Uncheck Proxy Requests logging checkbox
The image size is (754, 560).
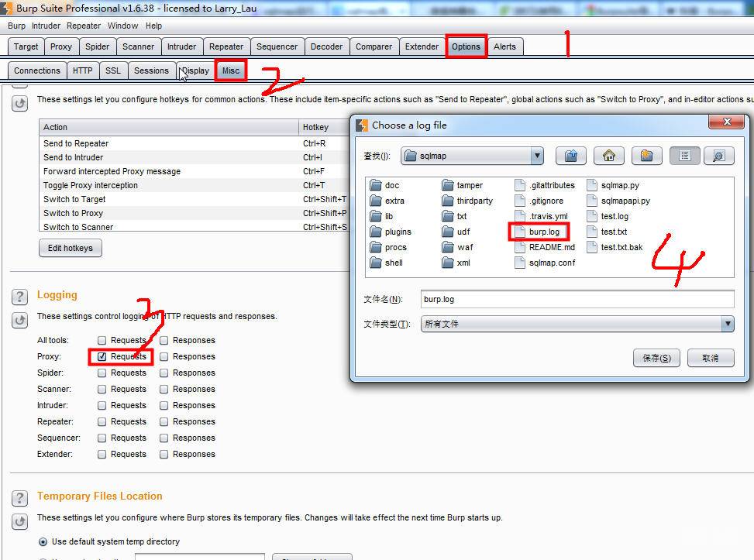point(102,356)
